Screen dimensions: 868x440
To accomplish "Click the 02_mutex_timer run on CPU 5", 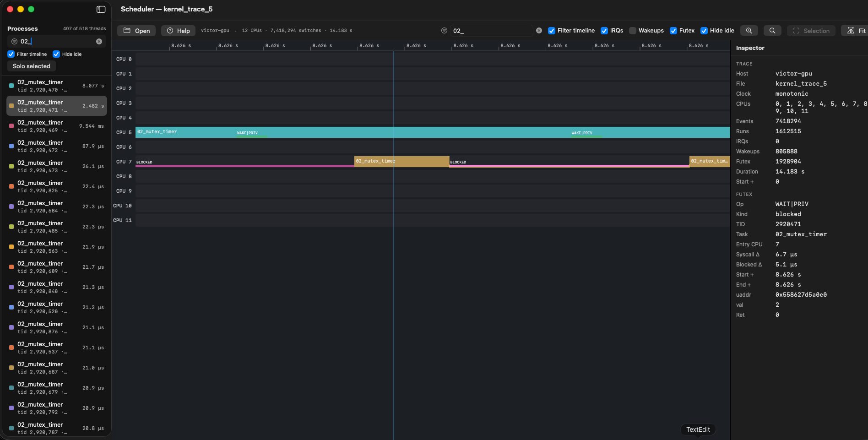I will coord(433,132).
